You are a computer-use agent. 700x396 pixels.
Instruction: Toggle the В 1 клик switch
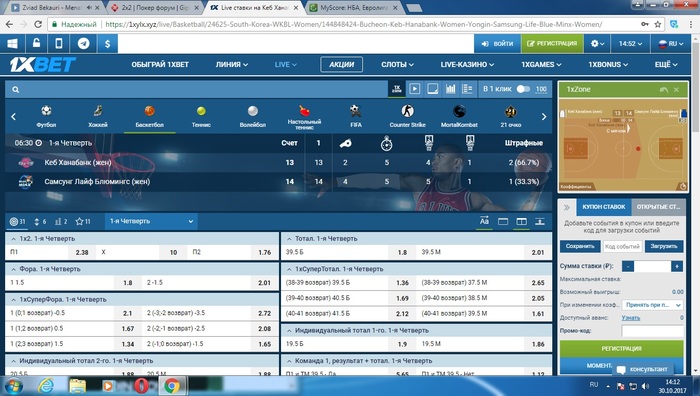(x=523, y=89)
